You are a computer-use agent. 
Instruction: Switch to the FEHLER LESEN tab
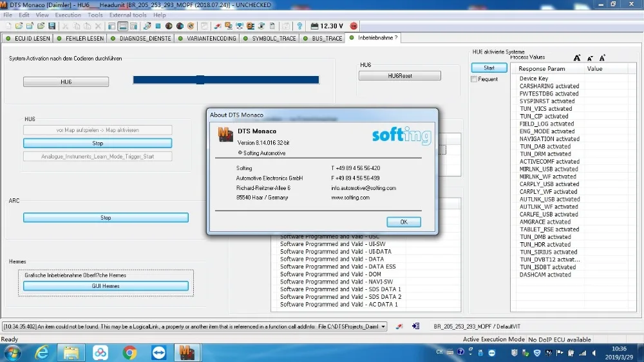[80, 38]
